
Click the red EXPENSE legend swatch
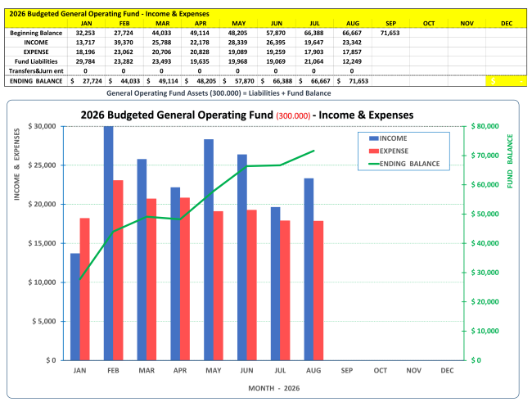tap(373, 151)
